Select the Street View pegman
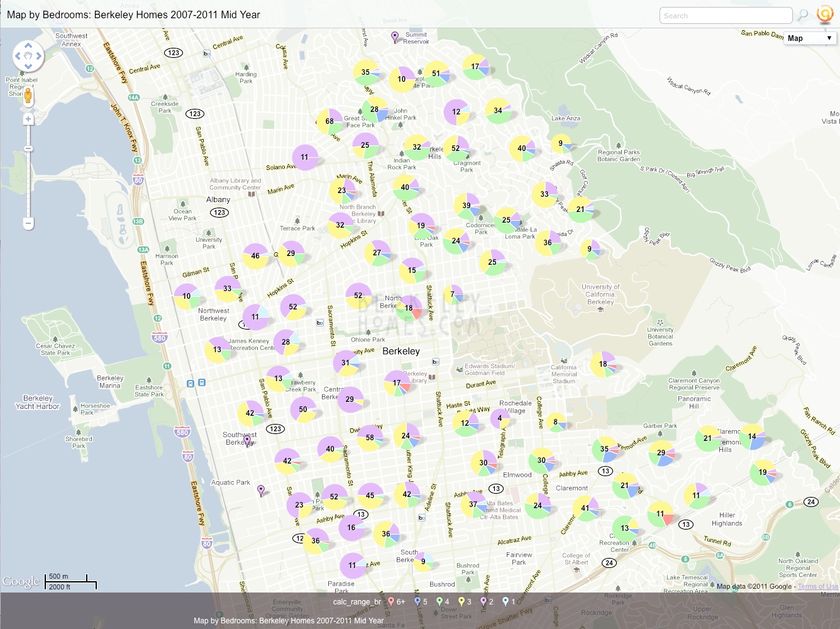 pyautogui.click(x=28, y=96)
